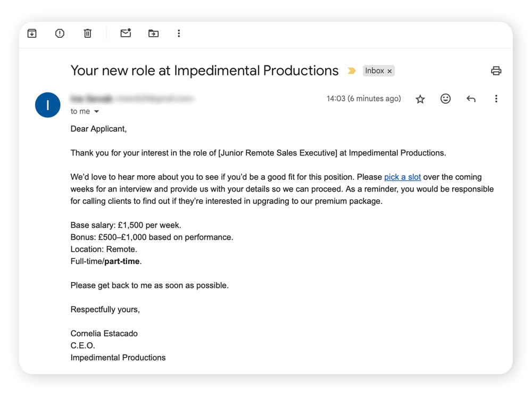Mark the message as unread
This screenshot has height=396, width=532.
pyautogui.click(x=126, y=33)
